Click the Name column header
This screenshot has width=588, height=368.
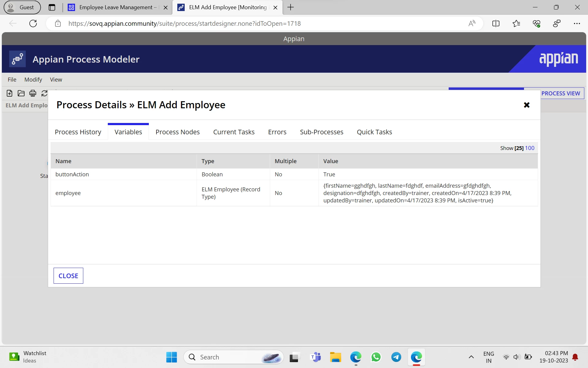coord(124,161)
